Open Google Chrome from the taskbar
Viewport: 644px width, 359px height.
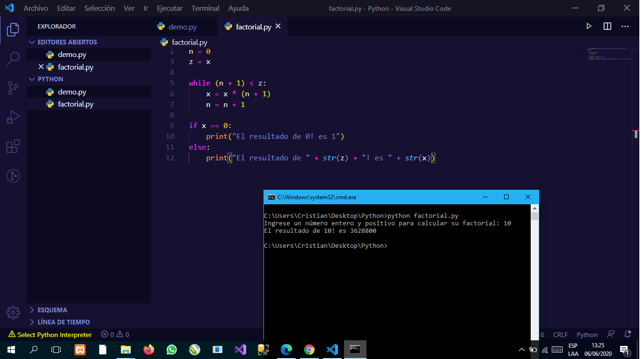tap(309, 349)
